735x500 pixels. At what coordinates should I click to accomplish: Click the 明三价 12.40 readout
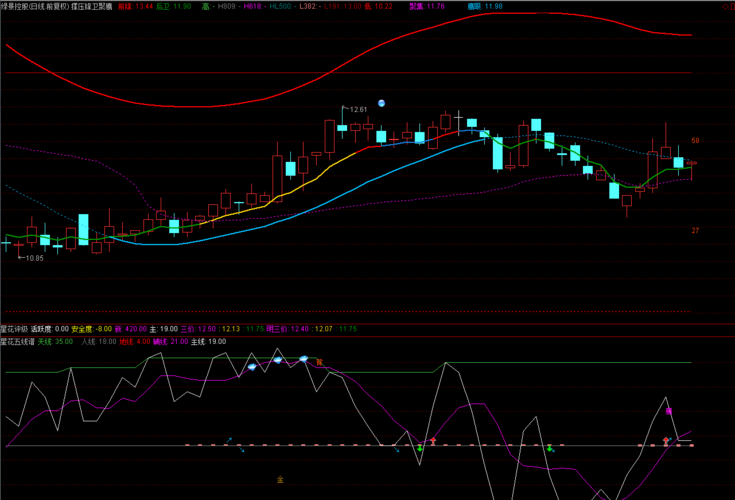[x=288, y=329]
